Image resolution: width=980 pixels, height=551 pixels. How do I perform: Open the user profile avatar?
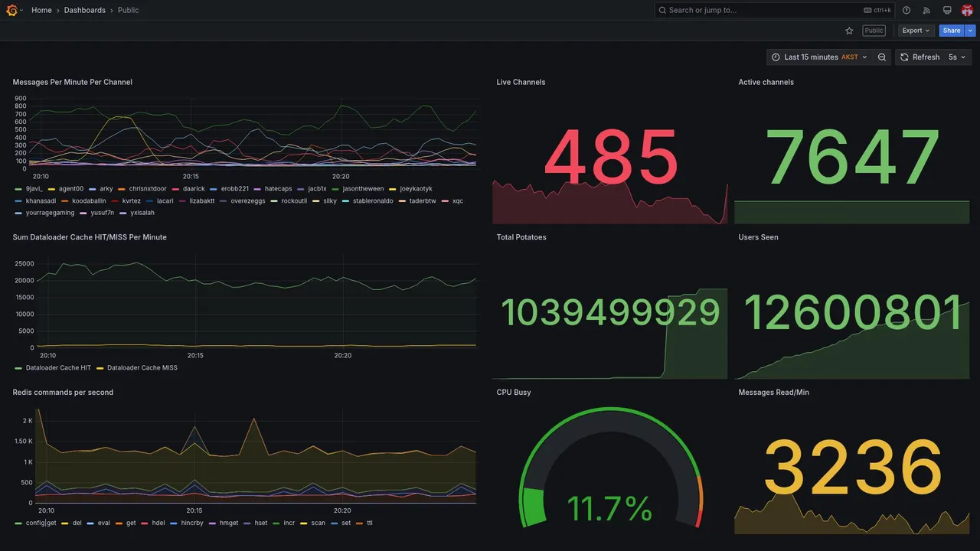point(967,10)
